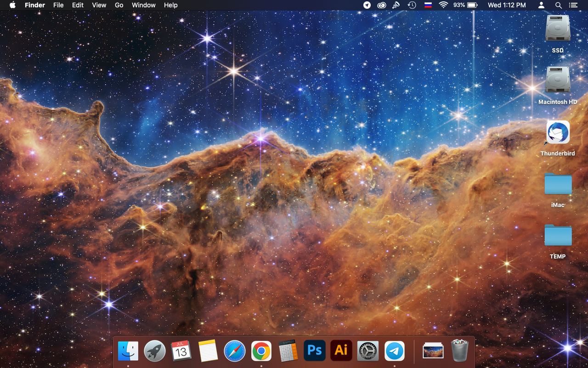This screenshot has height=368, width=588.
Task: Open the Time Machine menu bar icon
Action: pos(412,5)
